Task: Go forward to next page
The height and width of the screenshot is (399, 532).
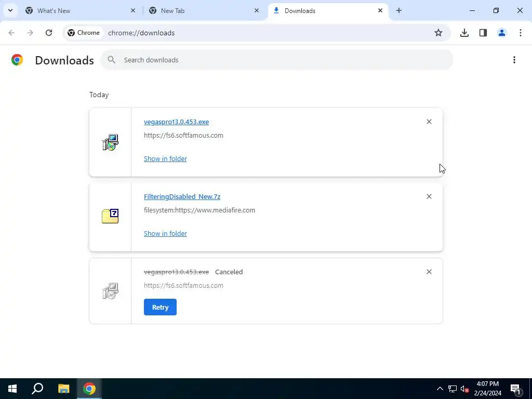Action: point(30,33)
